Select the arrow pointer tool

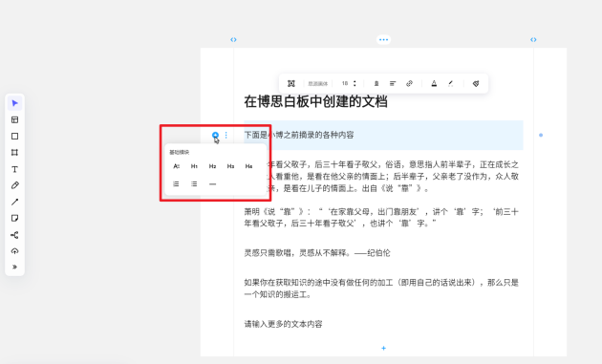pyautogui.click(x=15, y=103)
